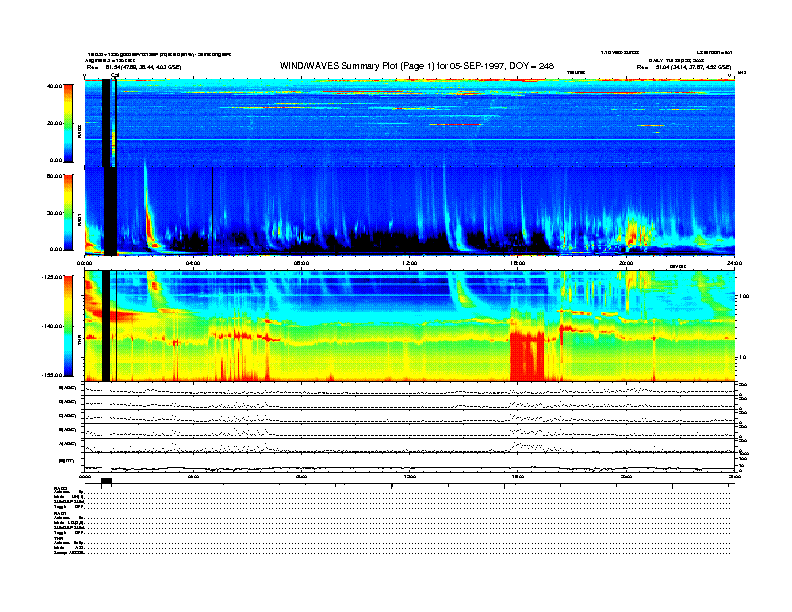This screenshot has height=612, width=792.
Task: Click the RAD2 panel color scale bar
Action: click(x=68, y=124)
